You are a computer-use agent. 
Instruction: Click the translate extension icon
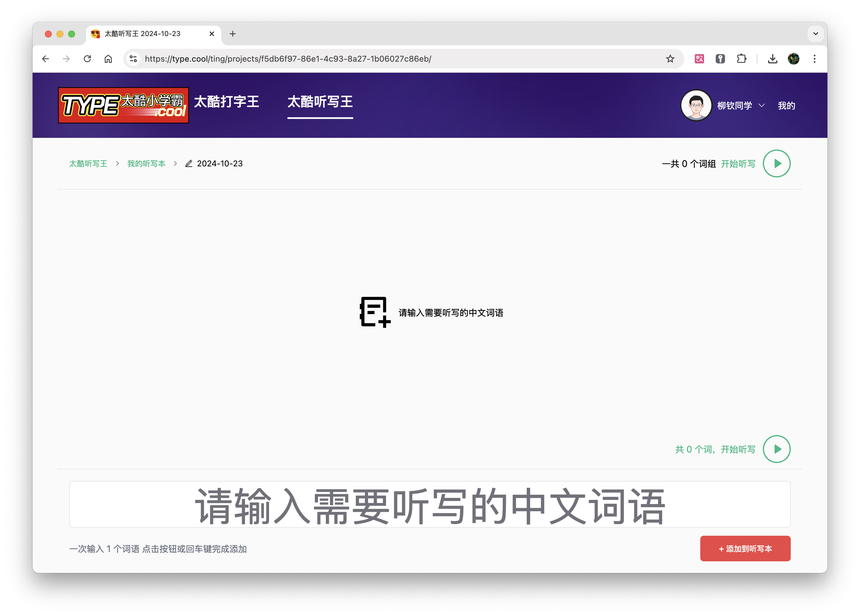click(699, 59)
